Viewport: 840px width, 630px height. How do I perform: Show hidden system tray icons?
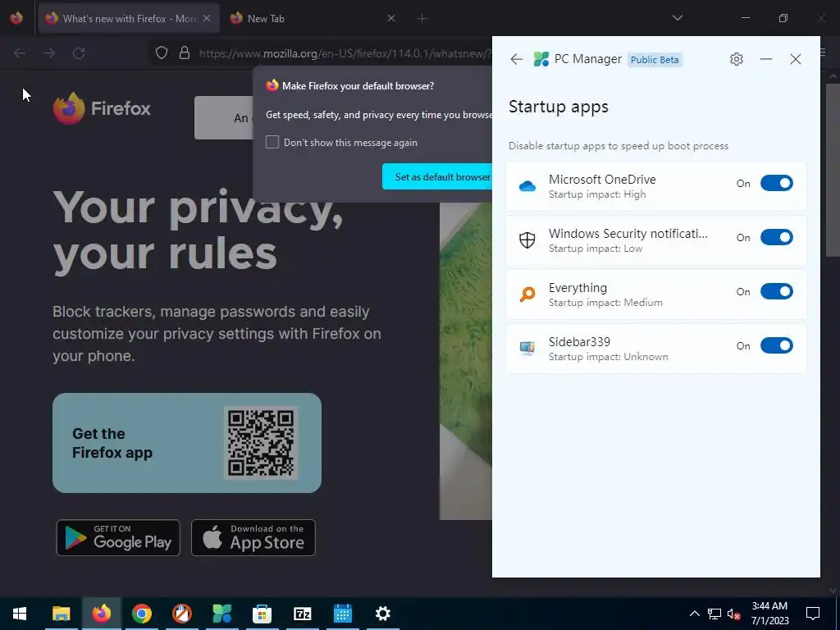coord(694,614)
